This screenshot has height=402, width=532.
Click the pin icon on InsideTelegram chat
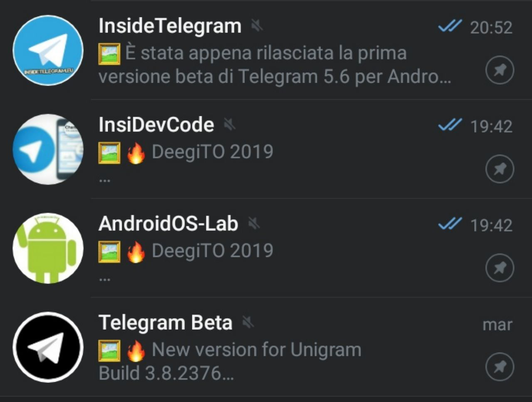500,70
